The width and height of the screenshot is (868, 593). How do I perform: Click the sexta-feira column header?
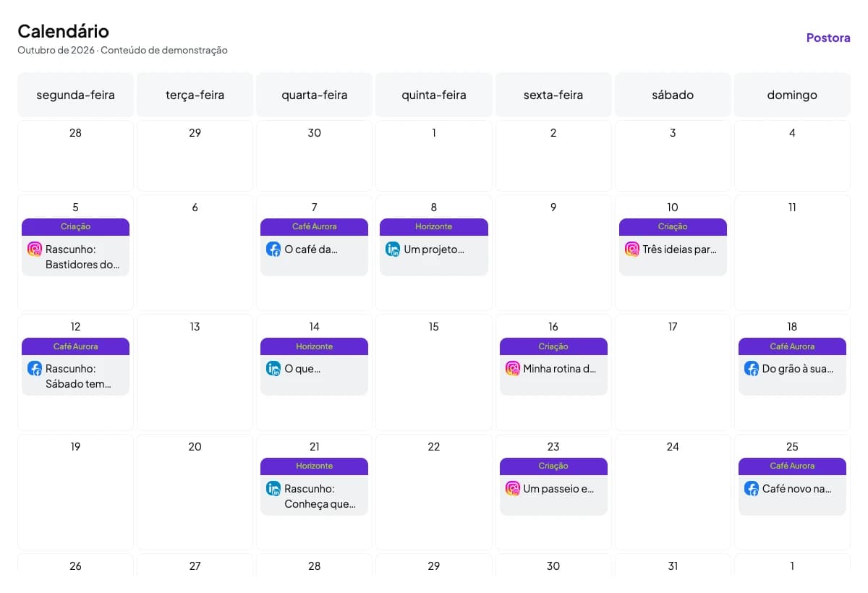(553, 95)
